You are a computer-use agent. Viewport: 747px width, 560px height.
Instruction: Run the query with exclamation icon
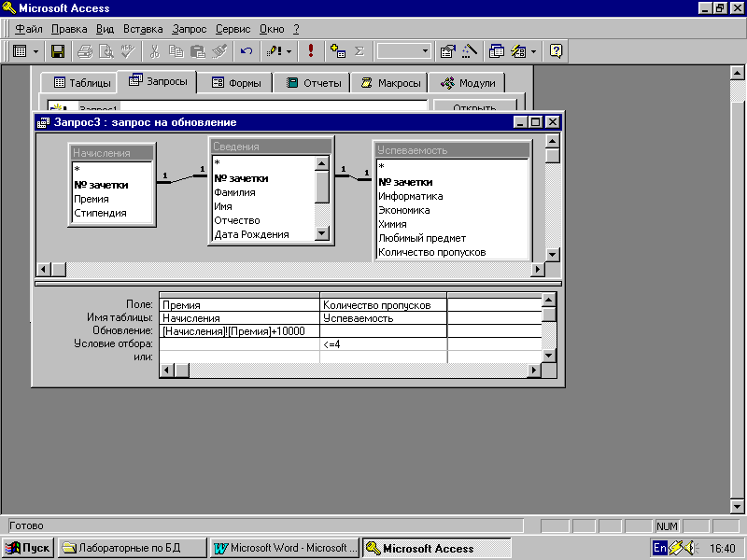pyautogui.click(x=311, y=51)
